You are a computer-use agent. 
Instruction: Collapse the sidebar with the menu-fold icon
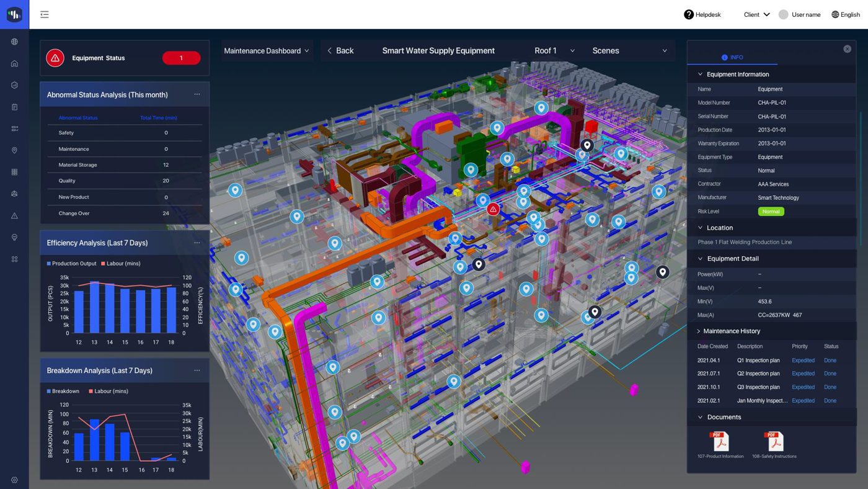[x=45, y=14]
